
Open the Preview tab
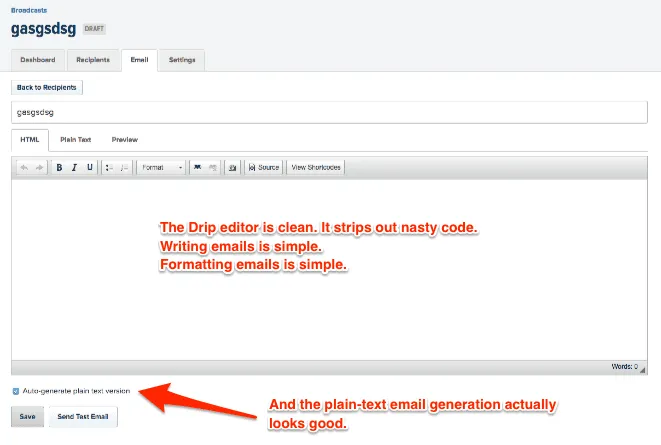click(125, 140)
